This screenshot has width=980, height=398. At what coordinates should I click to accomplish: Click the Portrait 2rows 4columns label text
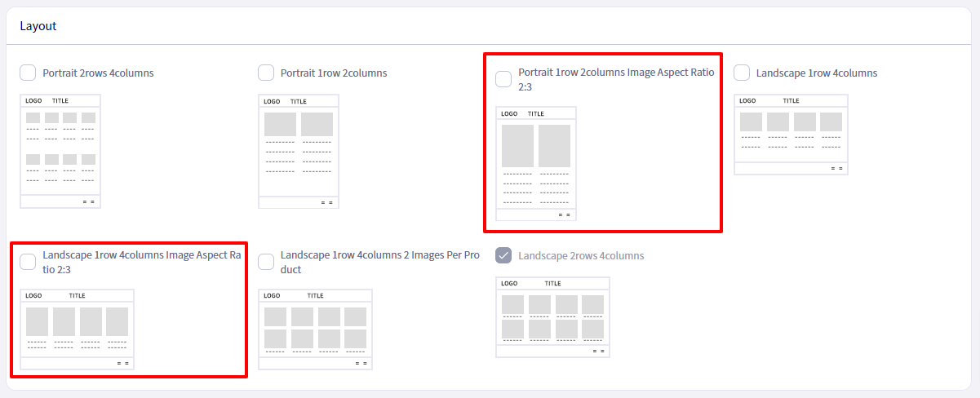click(98, 73)
